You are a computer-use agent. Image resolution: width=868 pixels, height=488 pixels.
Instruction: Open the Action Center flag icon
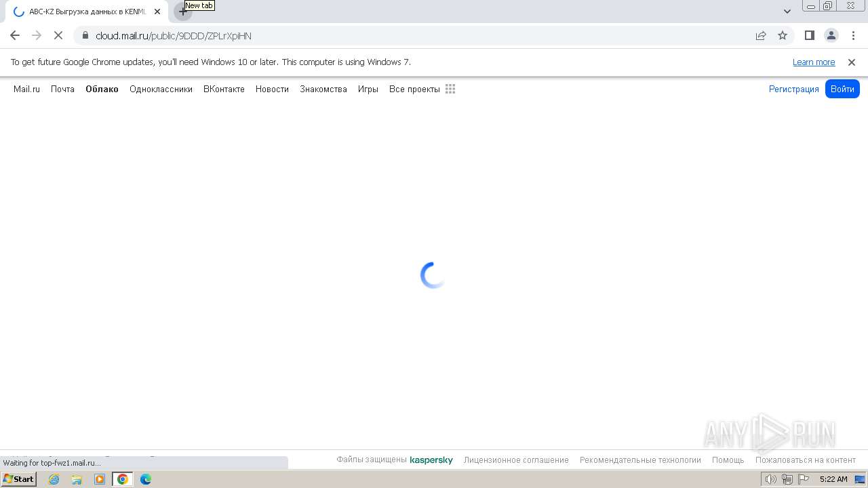click(x=804, y=479)
